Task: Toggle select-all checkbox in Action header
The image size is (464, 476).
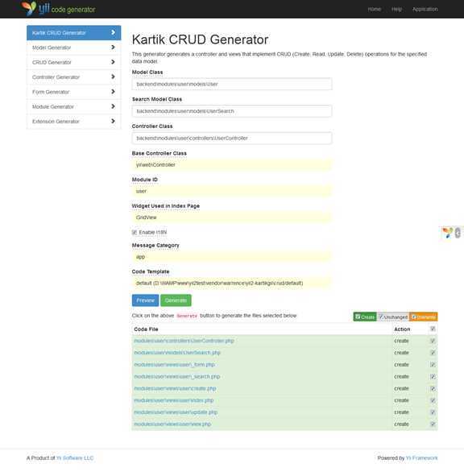Action: pos(433,329)
